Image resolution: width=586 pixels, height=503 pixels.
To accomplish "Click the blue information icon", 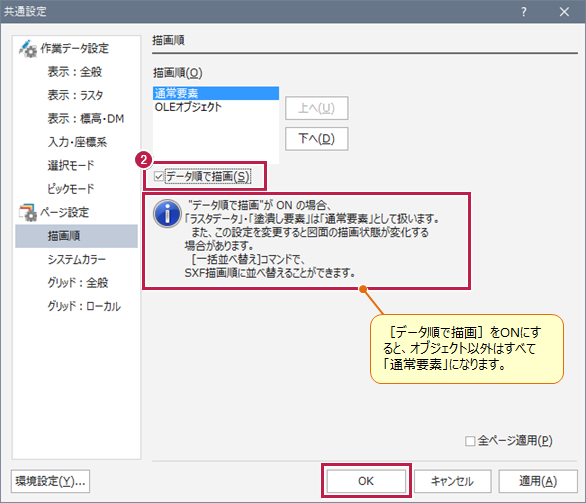I will pyautogui.click(x=167, y=213).
